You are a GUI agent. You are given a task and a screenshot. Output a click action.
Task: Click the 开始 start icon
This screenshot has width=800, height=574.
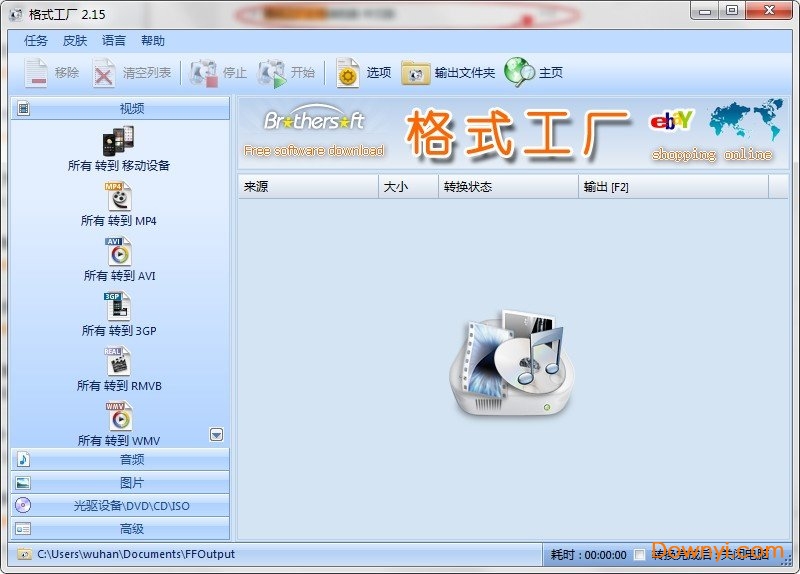coord(272,73)
